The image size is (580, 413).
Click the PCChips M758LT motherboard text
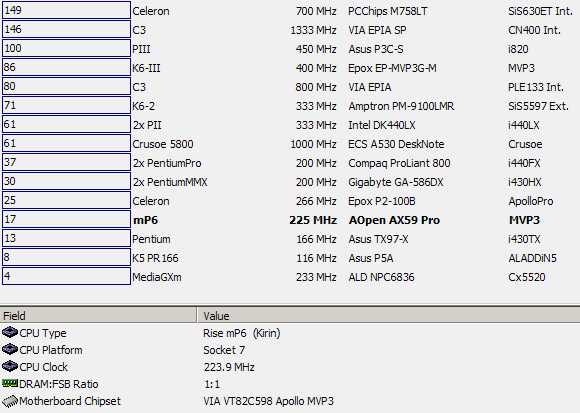click(x=388, y=11)
